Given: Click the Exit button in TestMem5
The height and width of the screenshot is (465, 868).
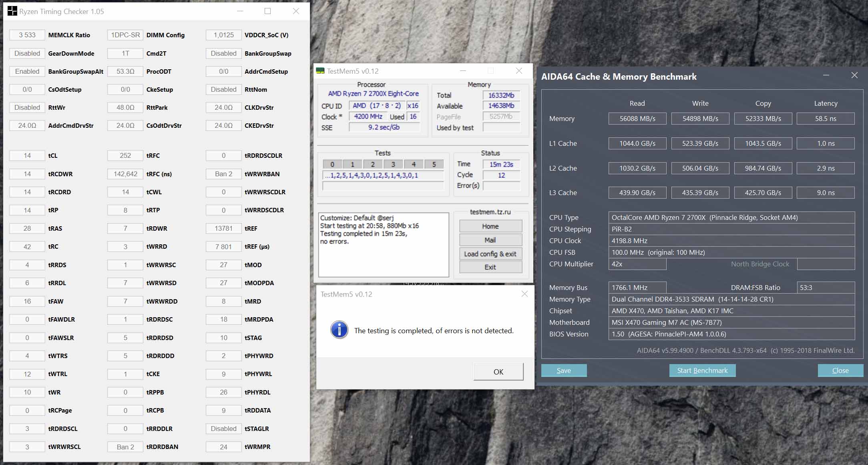Looking at the screenshot, I should click(490, 267).
